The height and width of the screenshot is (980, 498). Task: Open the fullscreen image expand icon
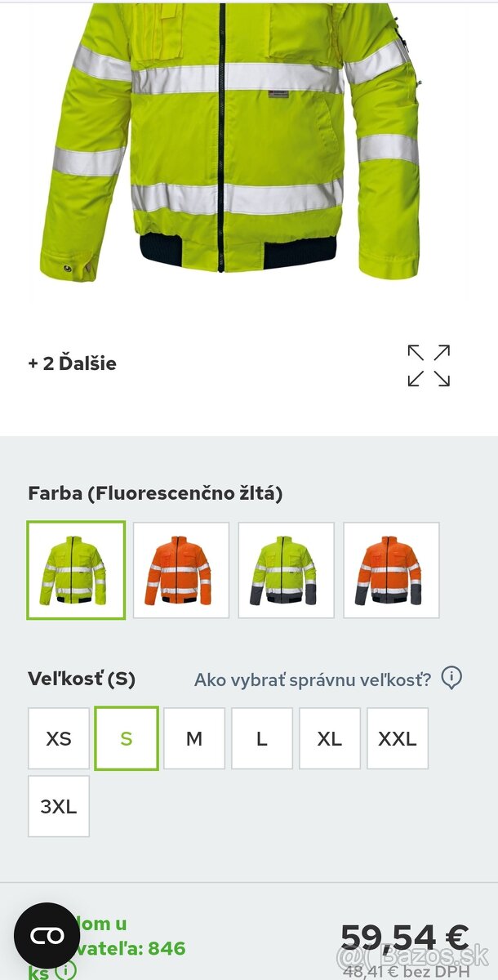tap(429, 365)
